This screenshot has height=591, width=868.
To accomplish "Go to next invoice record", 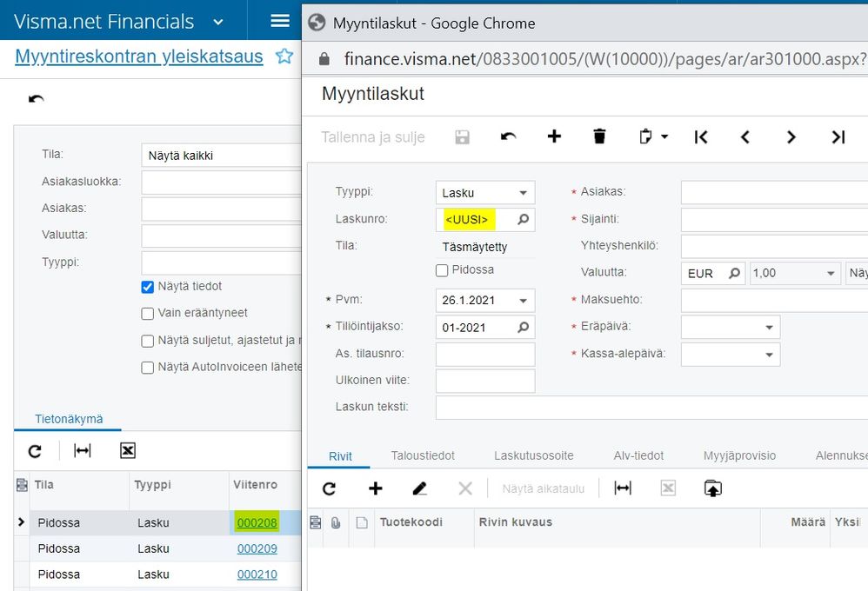I will point(791,136).
